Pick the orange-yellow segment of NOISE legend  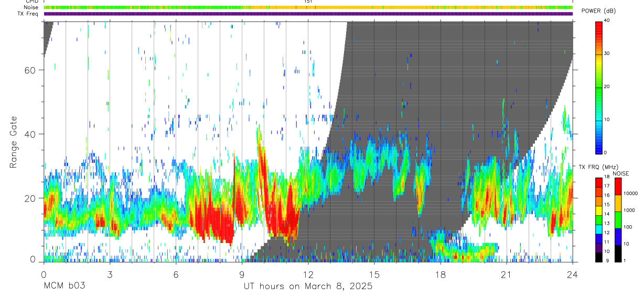coord(619,203)
